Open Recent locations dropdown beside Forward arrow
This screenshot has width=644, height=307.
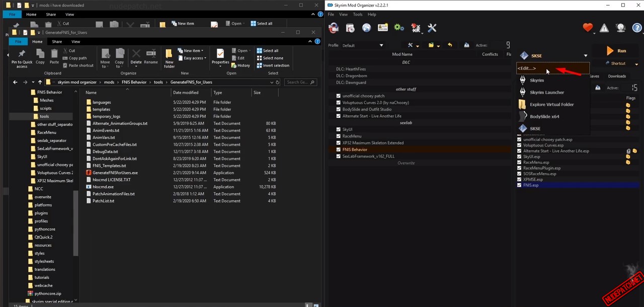point(33,82)
